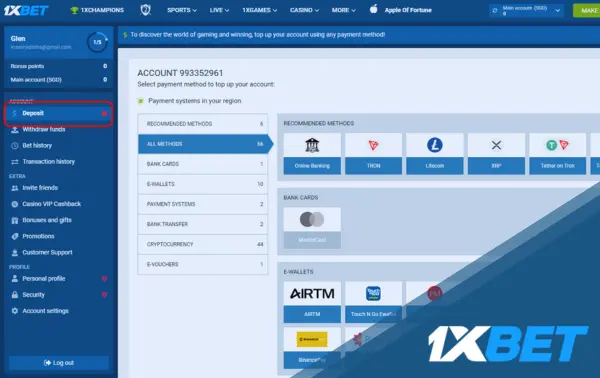Switch to the Cryptocurrency methods tab
The image size is (600, 378).
point(203,244)
